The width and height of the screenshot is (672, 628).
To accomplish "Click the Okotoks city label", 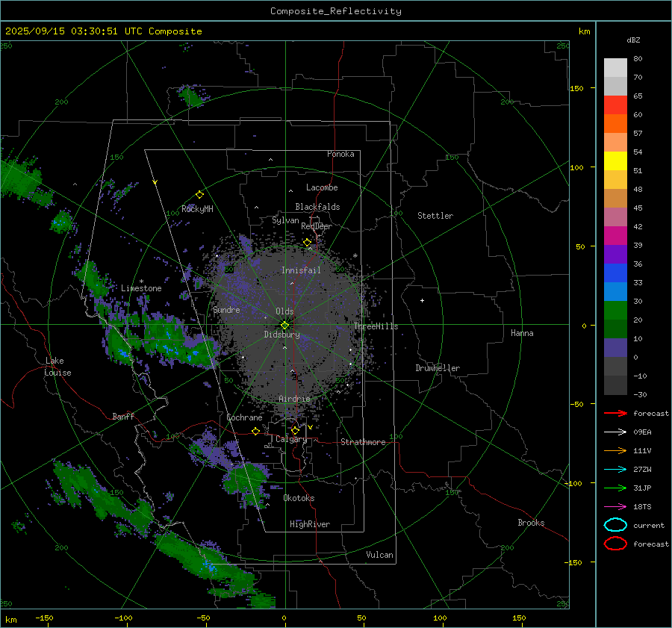I will coord(299,498).
